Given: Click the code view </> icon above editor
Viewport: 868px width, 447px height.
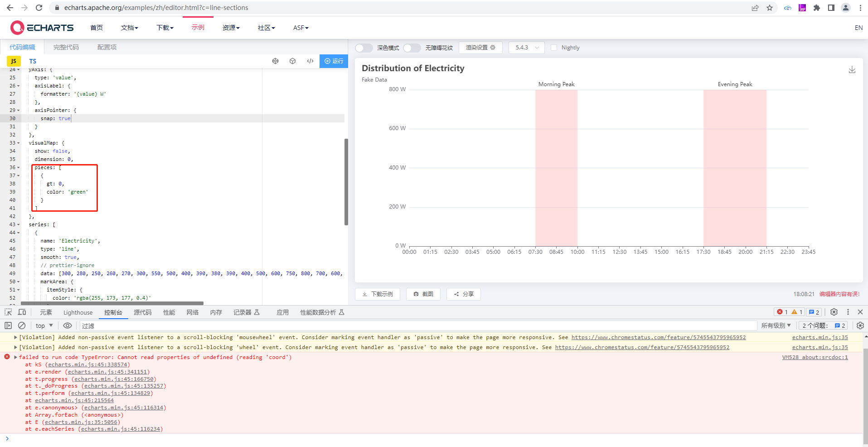Looking at the screenshot, I should pos(310,61).
